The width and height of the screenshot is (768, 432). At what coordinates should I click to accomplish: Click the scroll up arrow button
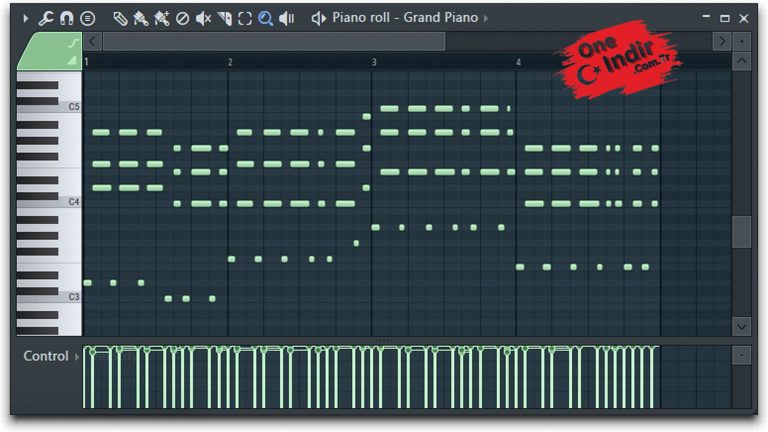click(742, 62)
